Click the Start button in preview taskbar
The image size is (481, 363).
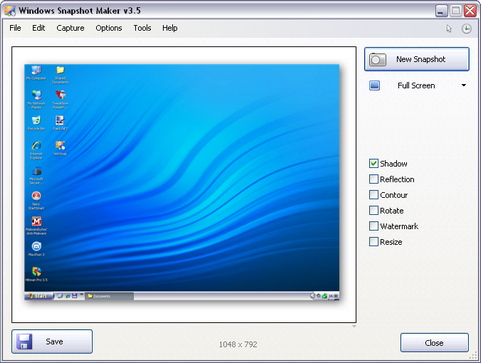coord(39,296)
